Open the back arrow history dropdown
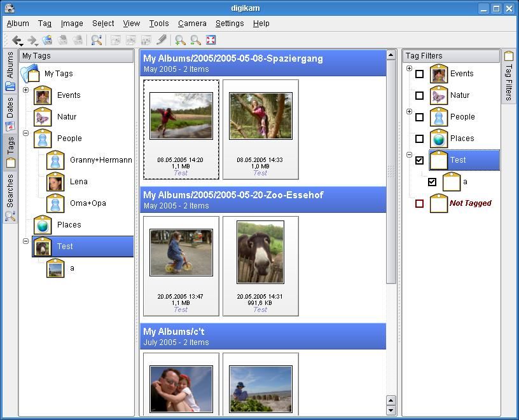 (22, 44)
